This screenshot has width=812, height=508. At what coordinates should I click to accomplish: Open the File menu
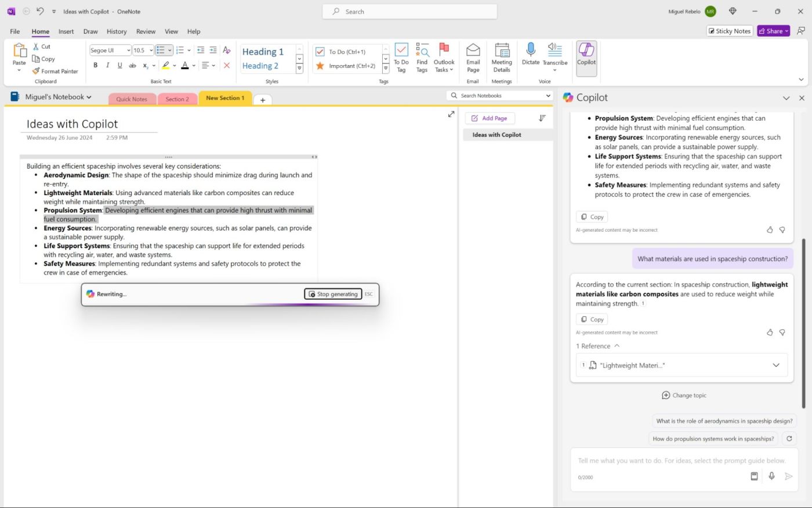click(15, 31)
